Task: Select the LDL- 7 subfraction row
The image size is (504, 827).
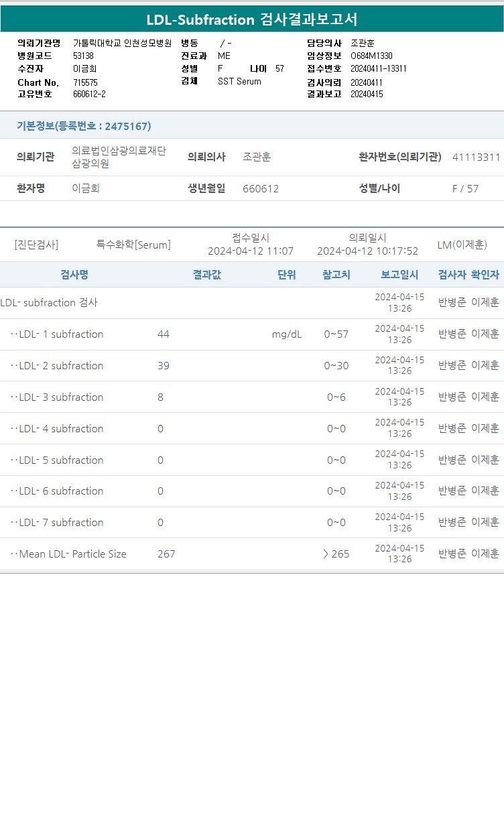Action: pyautogui.click(x=252, y=522)
